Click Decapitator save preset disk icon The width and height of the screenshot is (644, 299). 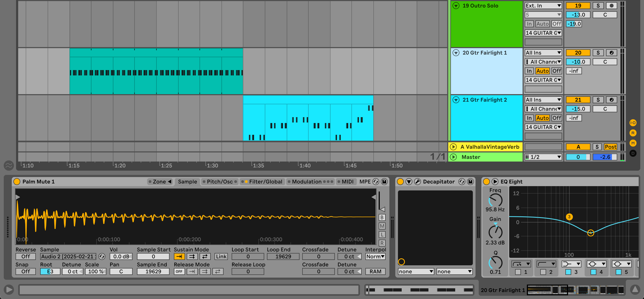(x=470, y=182)
